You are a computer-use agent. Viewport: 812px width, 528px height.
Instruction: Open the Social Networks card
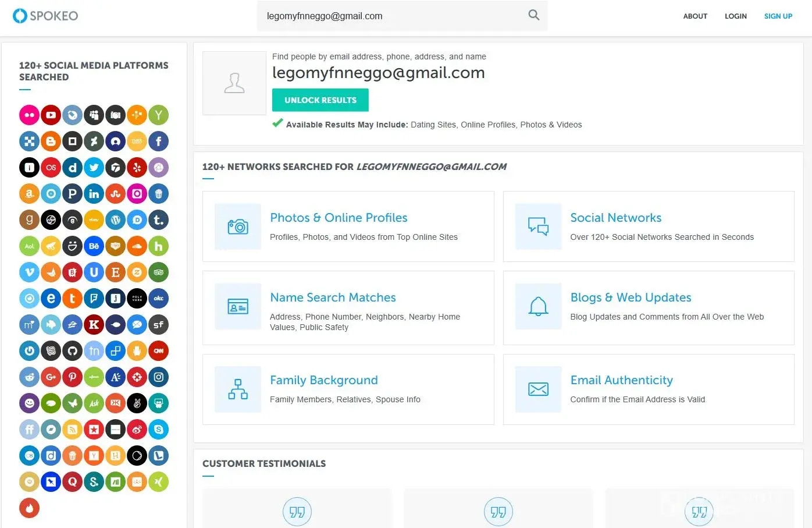point(648,226)
